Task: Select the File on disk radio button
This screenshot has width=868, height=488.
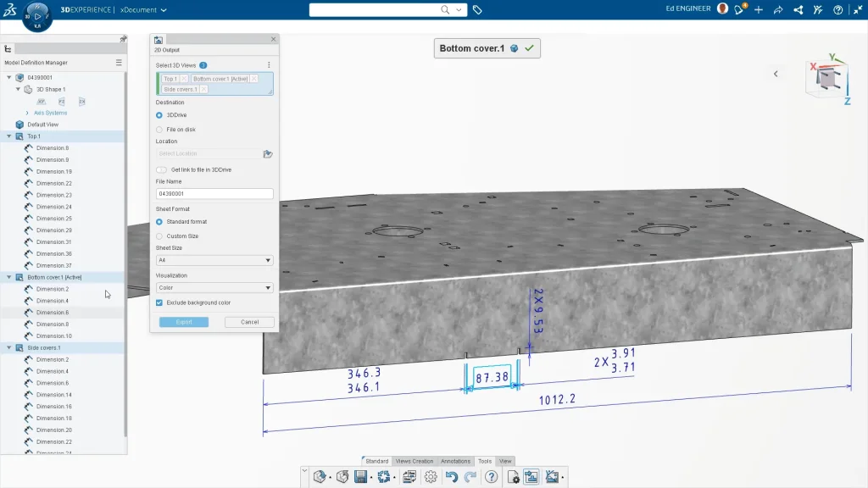Action: point(159,130)
